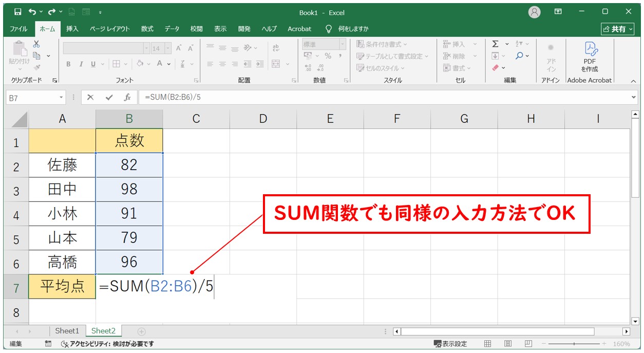Click the Clear eraser icon
644x353 pixels.
496,67
